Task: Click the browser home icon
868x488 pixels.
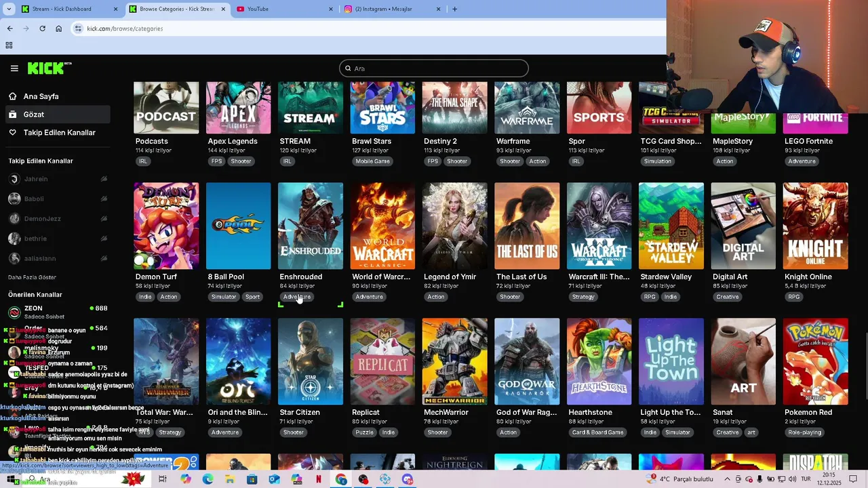Action: tap(58, 28)
